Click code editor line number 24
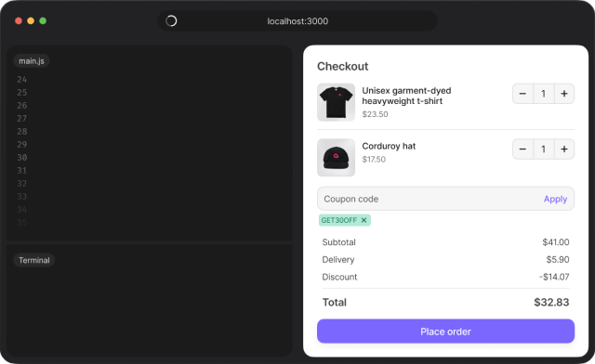 point(22,80)
